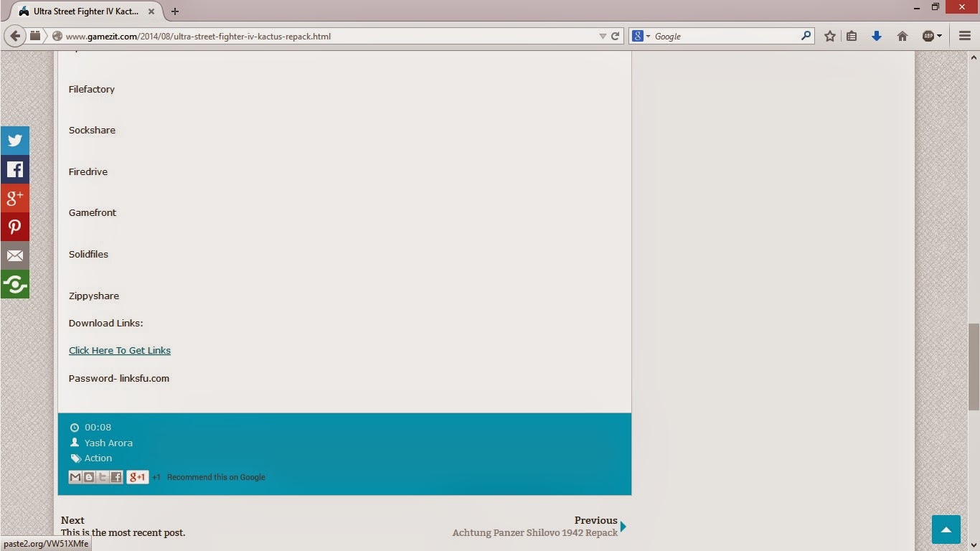Share page via Facebook sidebar icon
Viewport: 980px width, 551px height.
click(x=14, y=169)
